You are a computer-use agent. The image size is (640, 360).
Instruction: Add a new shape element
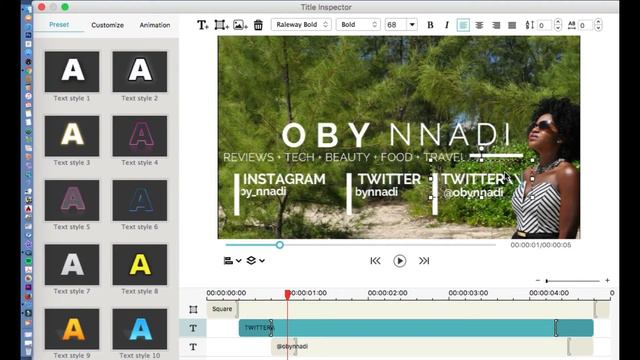tap(221, 25)
